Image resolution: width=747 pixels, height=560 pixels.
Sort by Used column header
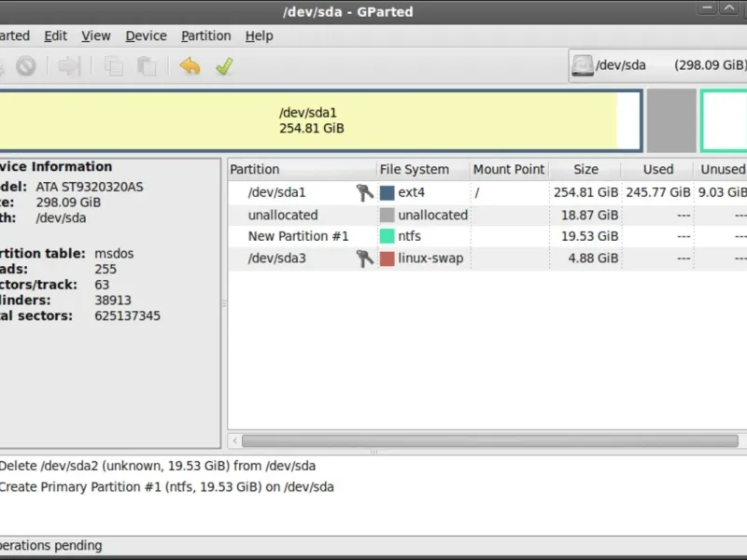[658, 170]
